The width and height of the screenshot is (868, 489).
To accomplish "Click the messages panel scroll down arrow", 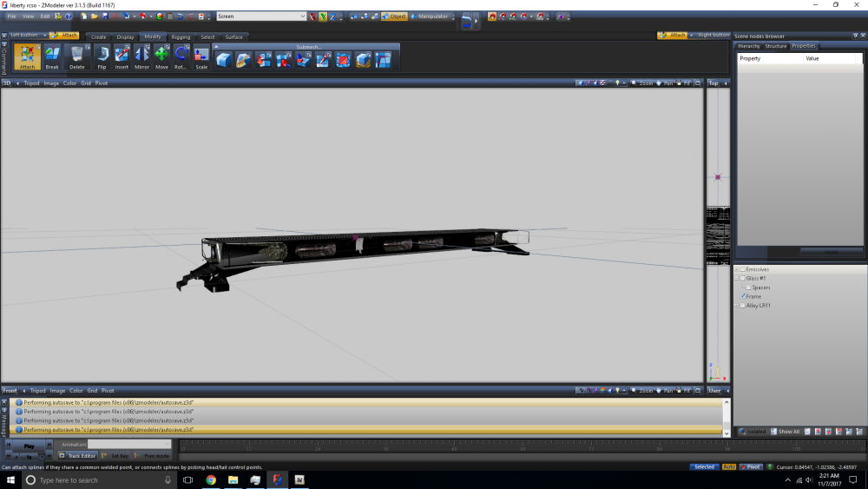I will pos(727,433).
